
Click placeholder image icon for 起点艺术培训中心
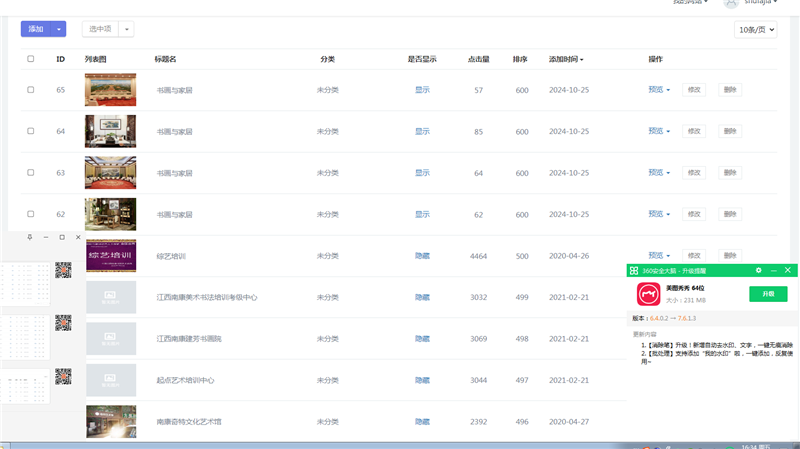[x=110, y=380]
